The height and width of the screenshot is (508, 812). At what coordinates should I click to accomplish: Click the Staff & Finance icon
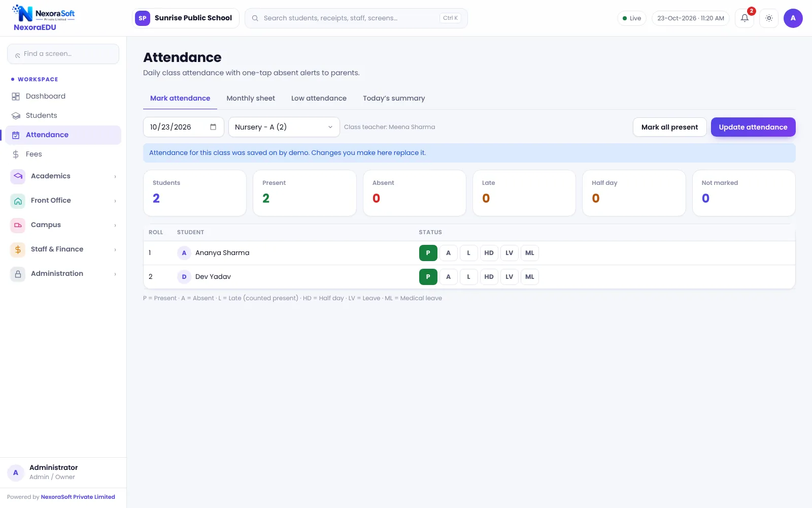18,249
